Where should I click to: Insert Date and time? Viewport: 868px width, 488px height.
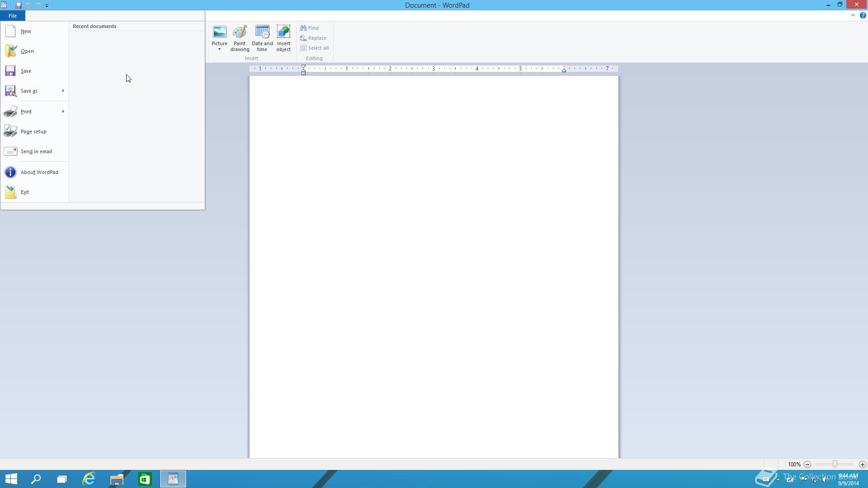click(x=262, y=38)
